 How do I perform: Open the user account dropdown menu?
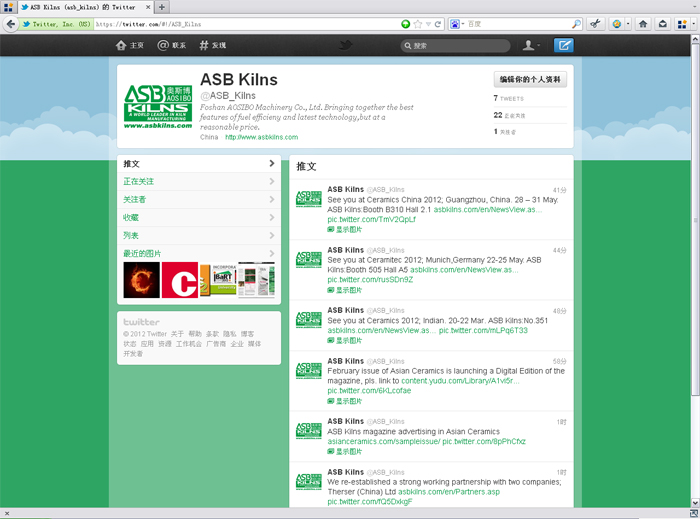(x=531, y=45)
